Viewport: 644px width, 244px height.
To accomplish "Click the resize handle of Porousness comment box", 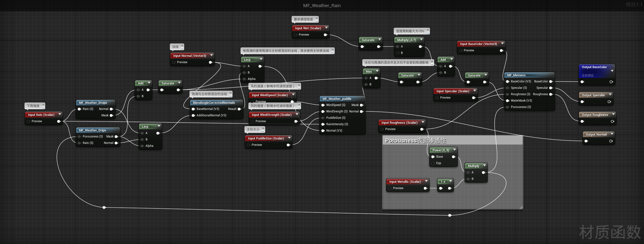I will [x=521, y=207].
